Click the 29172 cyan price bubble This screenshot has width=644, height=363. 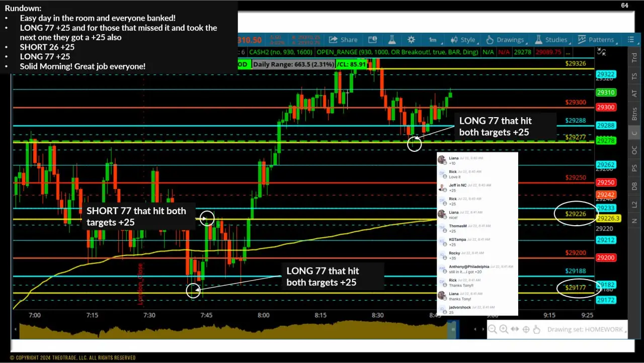pos(606,300)
